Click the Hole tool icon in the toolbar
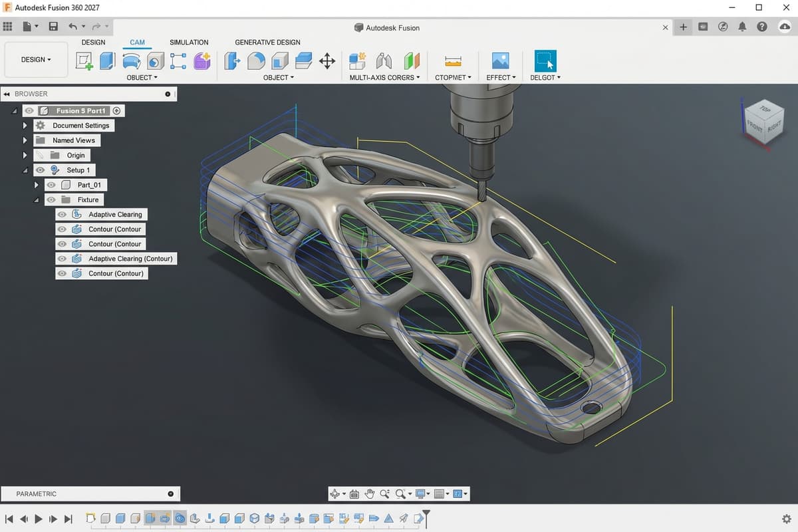Screen dimensions: 798x532 (154, 61)
